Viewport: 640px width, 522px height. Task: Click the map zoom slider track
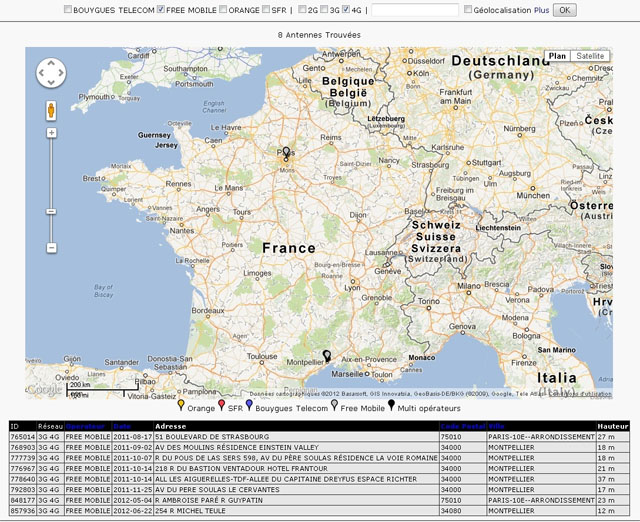(51, 190)
